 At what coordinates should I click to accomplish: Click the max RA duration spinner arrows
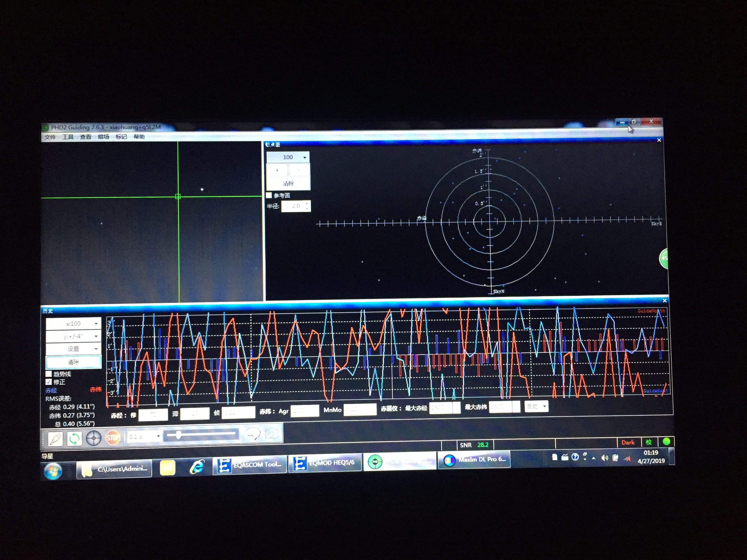(456, 408)
